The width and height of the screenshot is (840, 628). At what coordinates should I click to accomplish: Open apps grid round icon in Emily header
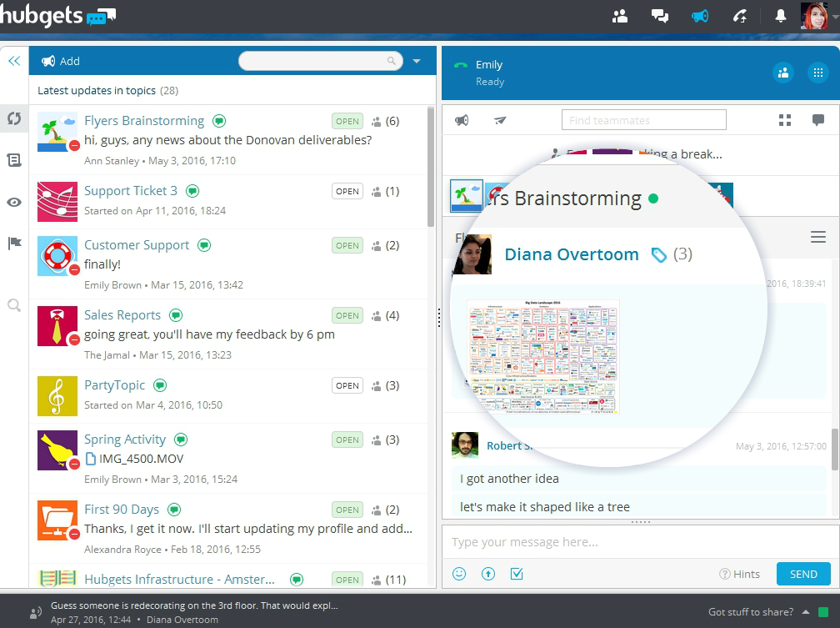(x=817, y=73)
